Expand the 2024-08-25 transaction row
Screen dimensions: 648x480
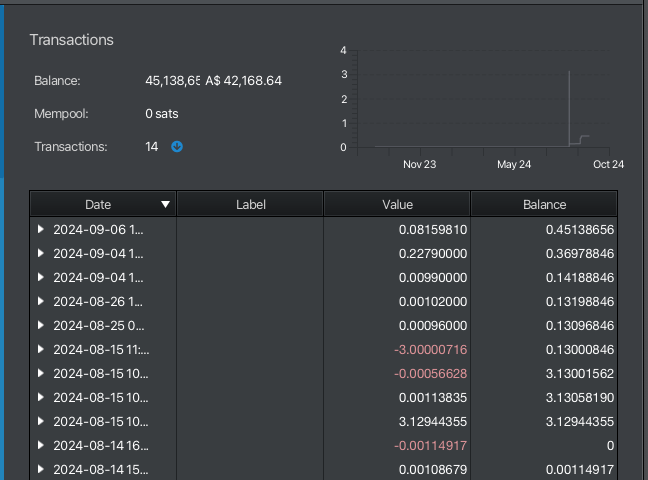41,325
